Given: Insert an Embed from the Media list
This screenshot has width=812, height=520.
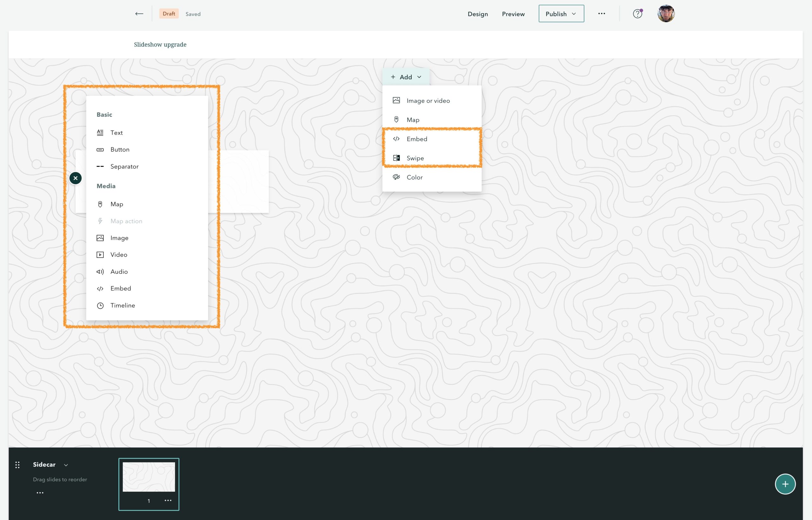Looking at the screenshot, I should point(121,288).
